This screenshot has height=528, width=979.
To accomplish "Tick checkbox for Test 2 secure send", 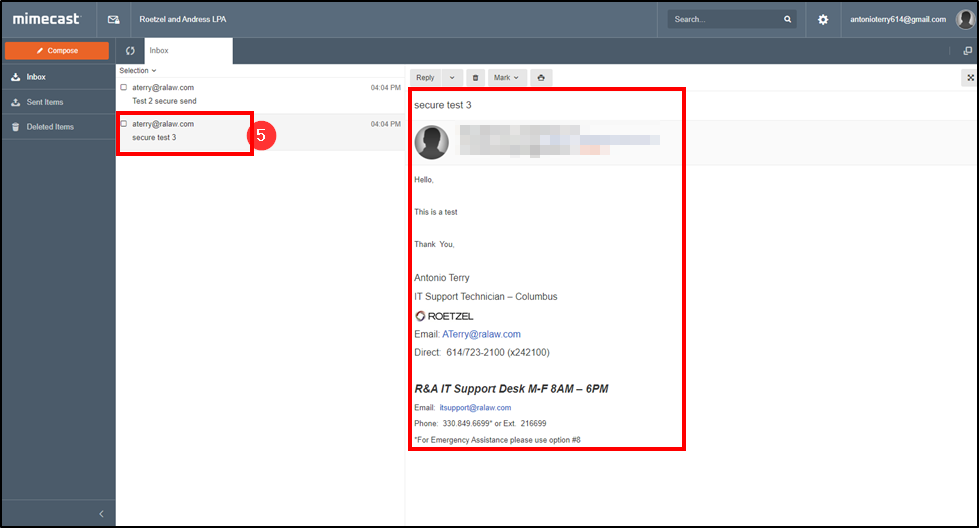I will (x=124, y=87).
